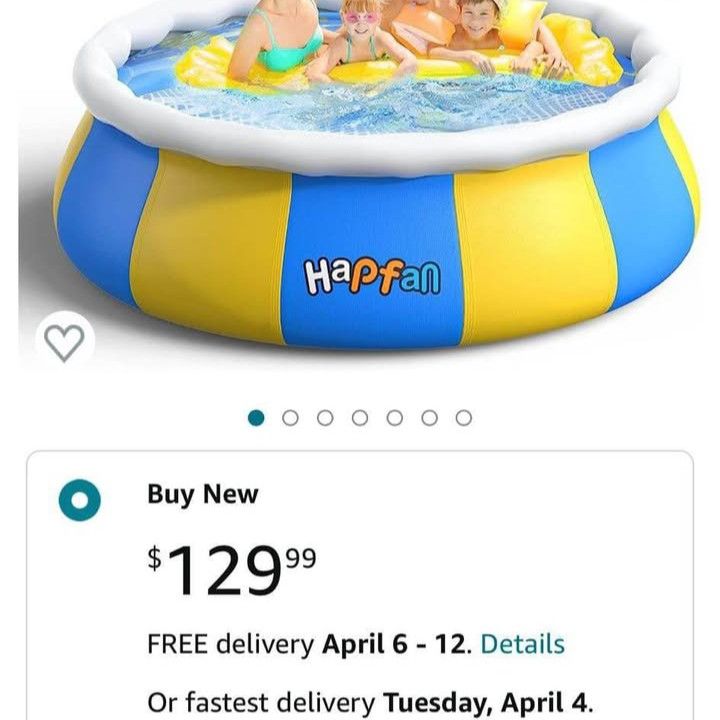Tap the Buy New label
Screen dimensions: 720x720
pyautogui.click(x=202, y=495)
